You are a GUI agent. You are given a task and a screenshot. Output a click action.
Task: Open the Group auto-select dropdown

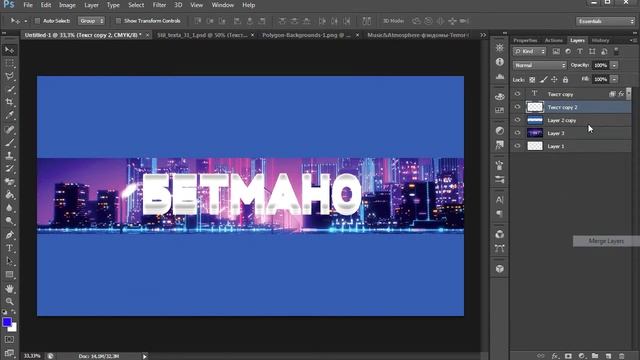click(x=91, y=21)
